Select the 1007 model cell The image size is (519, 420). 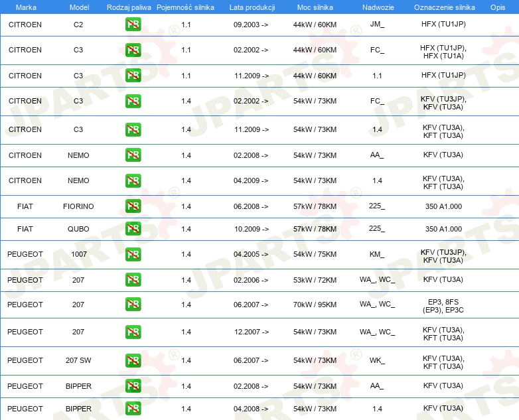pos(79,254)
